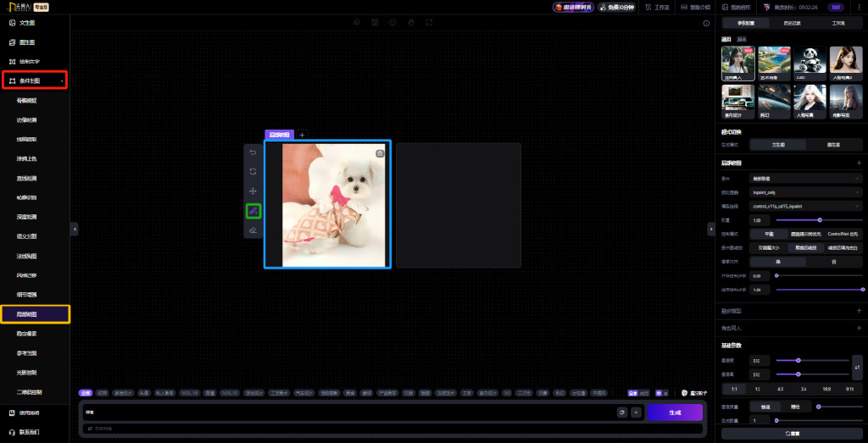Click the purple 加时 button in header
Viewport: 868px width, 443px height.
(836, 7)
